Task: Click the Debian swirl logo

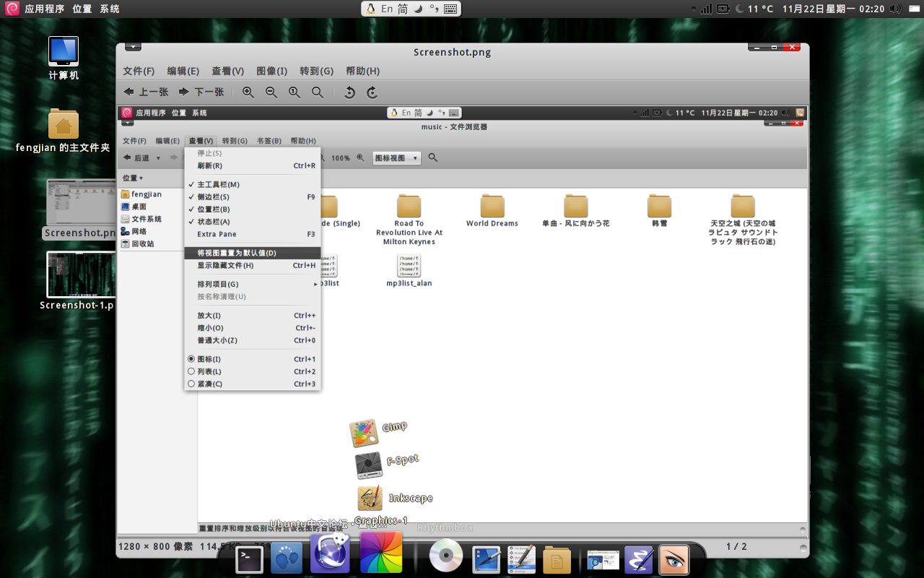Action: click(x=12, y=9)
